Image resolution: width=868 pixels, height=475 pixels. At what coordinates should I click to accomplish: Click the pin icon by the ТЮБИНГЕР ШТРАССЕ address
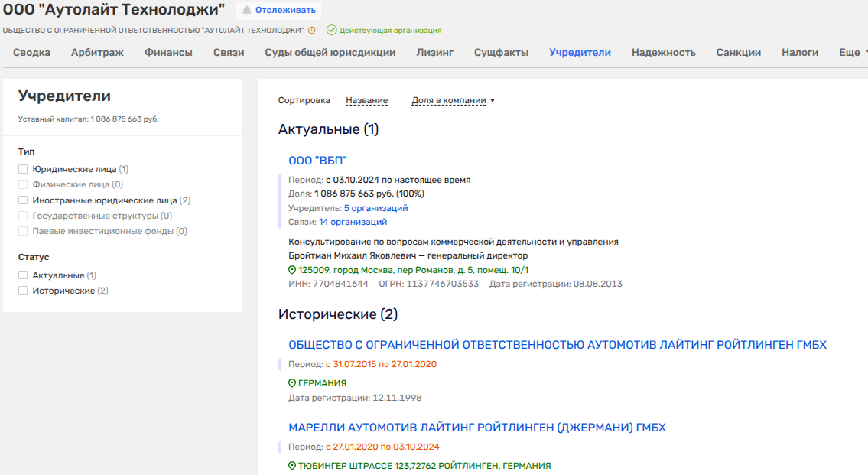tap(291, 466)
